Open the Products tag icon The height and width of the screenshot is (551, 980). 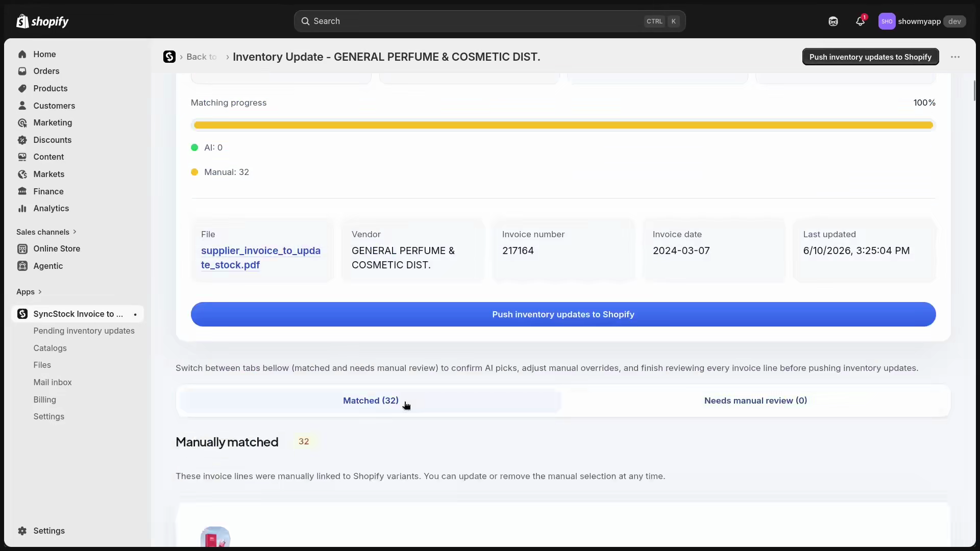click(22, 88)
